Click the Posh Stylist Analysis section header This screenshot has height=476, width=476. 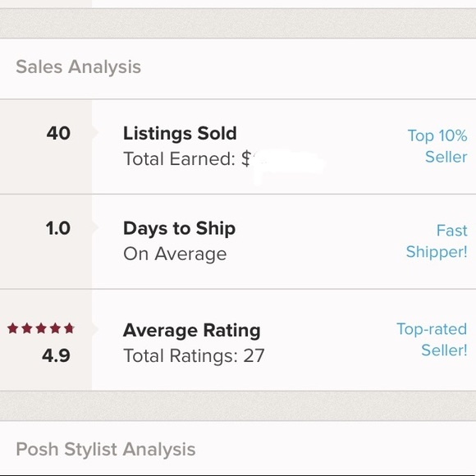[x=106, y=449]
